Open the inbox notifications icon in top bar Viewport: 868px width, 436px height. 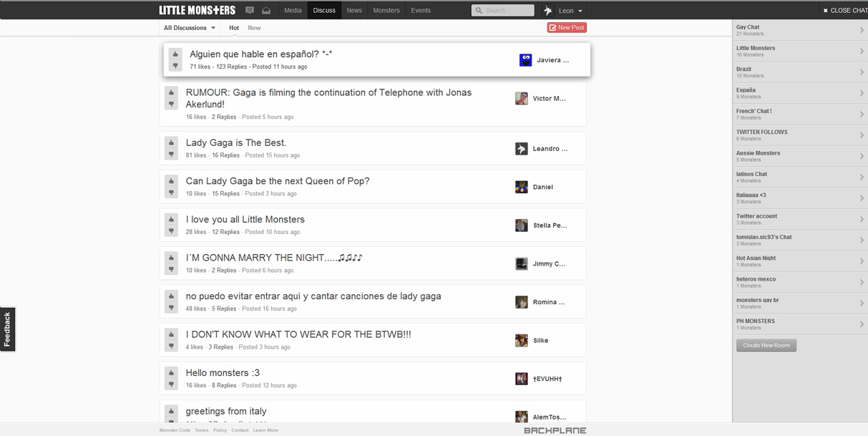click(266, 10)
